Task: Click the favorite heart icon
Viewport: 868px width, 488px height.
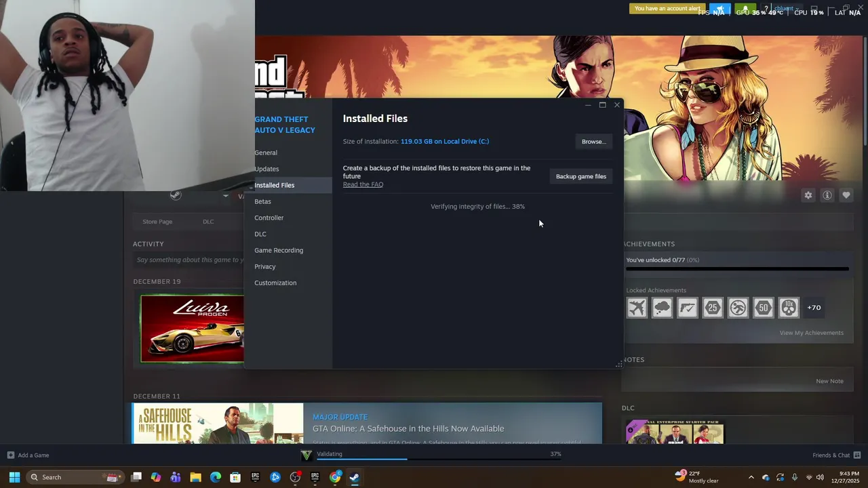Action: point(846,195)
